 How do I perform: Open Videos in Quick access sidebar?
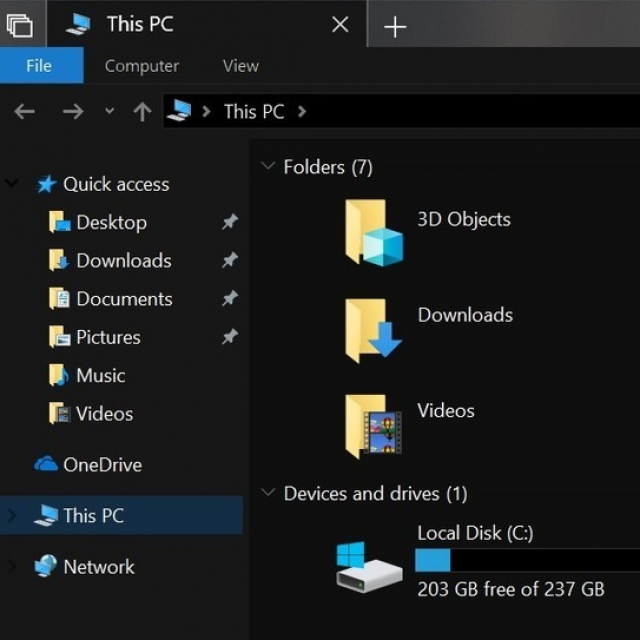click(x=104, y=413)
